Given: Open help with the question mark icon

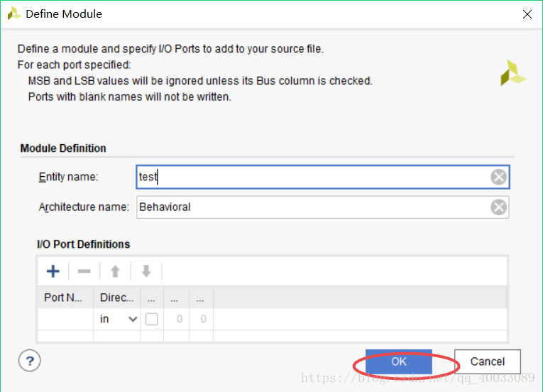Looking at the screenshot, I should pos(29,361).
